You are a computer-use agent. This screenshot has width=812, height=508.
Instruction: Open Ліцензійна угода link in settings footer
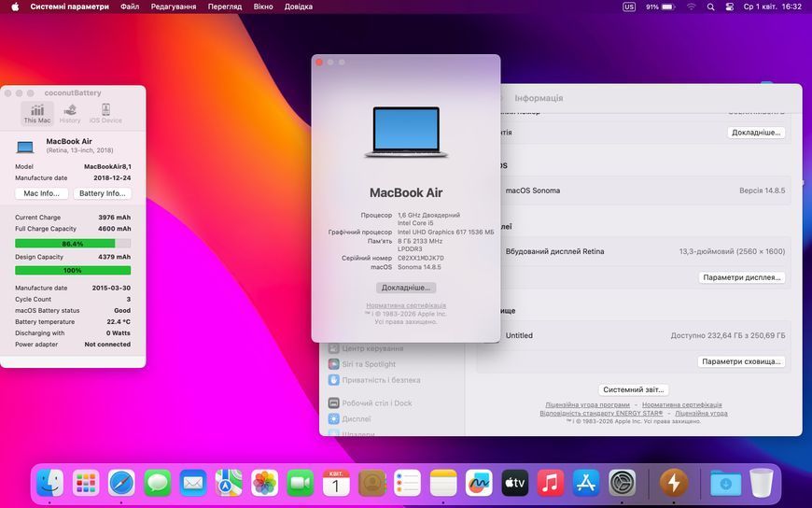tap(701, 413)
